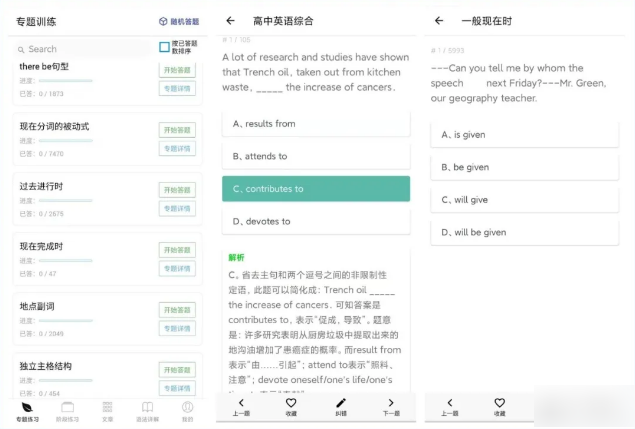The height and width of the screenshot is (429, 635).
Task: Tap 上一题 arrow in 一般现在时 screen
Action: [450, 403]
